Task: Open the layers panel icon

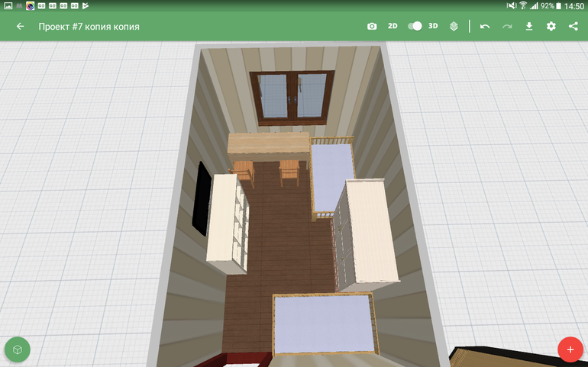Action: 454,27
